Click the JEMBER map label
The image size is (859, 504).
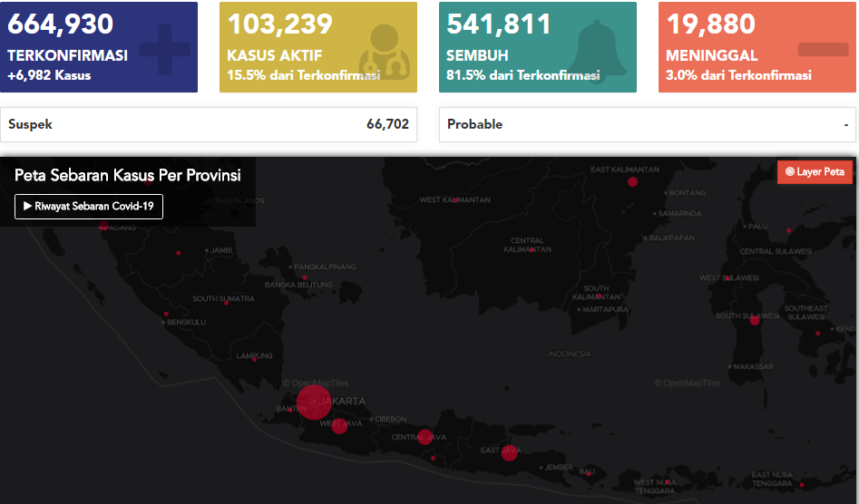pyautogui.click(x=559, y=468)
